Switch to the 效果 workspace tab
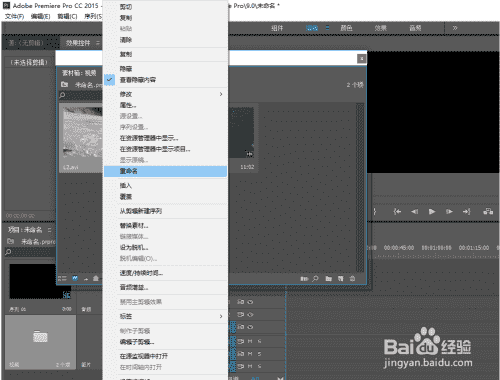The height and width of the screenshot is (380, 500). coord(380,28)
